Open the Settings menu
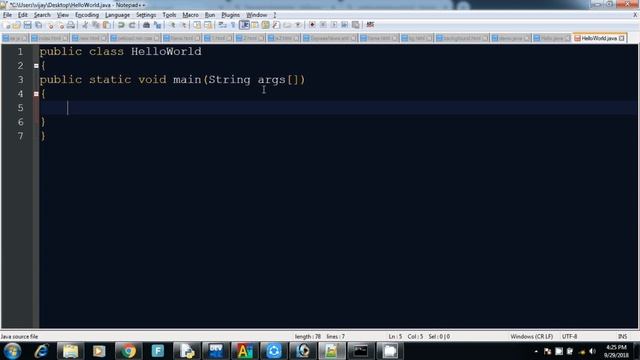Image resolution: width=640 pixels, height=360 pixels. point(146,15)
